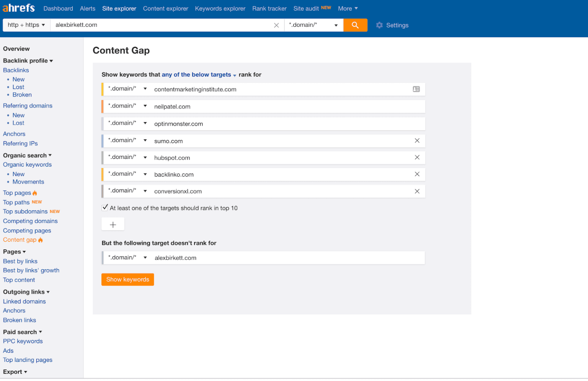
Task: Remove the backlinko.com target
Action: [417, 174]
